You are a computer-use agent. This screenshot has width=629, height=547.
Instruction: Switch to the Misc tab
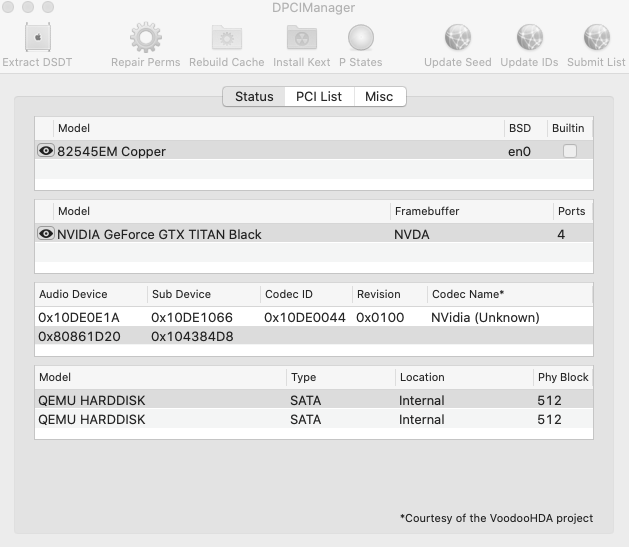pyautogui.click(x=379, y=97)
